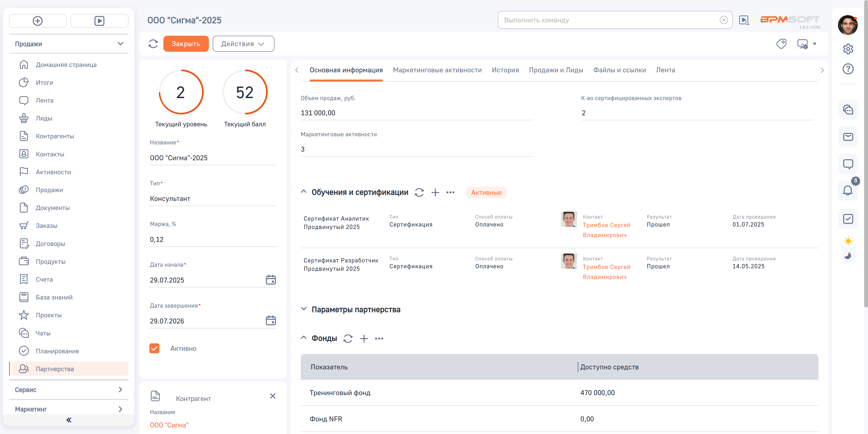Open notifications bell with badge 8
The height and width of the screenshot is (434, 868).
click(x=848, y=191)
